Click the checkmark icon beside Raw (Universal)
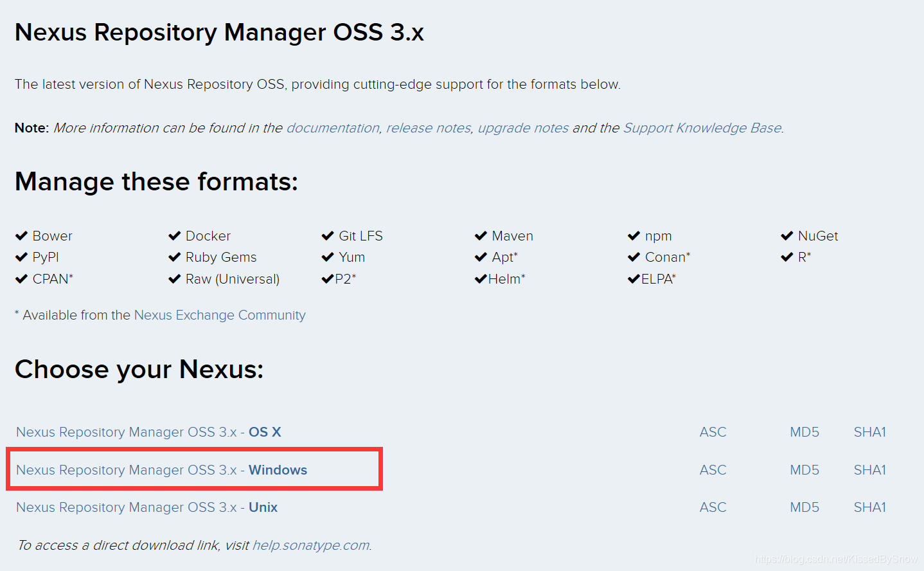 pos(174,279)
